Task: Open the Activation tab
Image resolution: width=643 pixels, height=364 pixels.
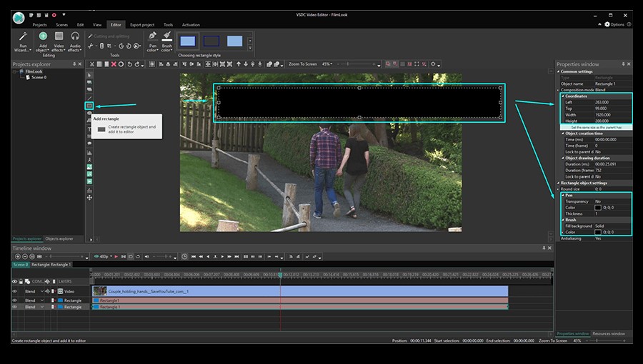Action: (x=191, y=25)
